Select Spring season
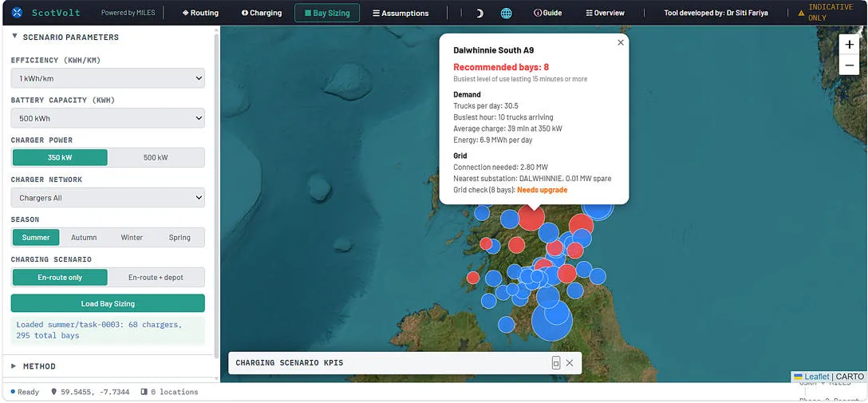The width and height of the screenshot is (868, 403). [x=180, y=238]
